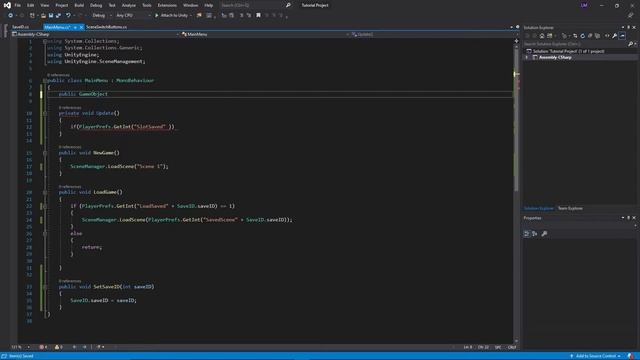Open the Analyze menu
The width and height of the screenshot is (640, 360).
pos(129,5)
